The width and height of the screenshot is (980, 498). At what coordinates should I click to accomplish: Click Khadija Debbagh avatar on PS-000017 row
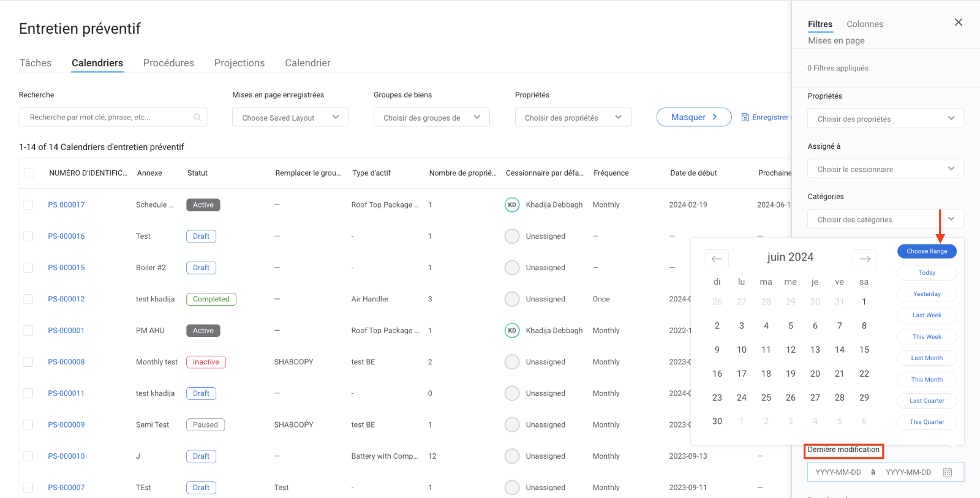(x=512, y=205)
